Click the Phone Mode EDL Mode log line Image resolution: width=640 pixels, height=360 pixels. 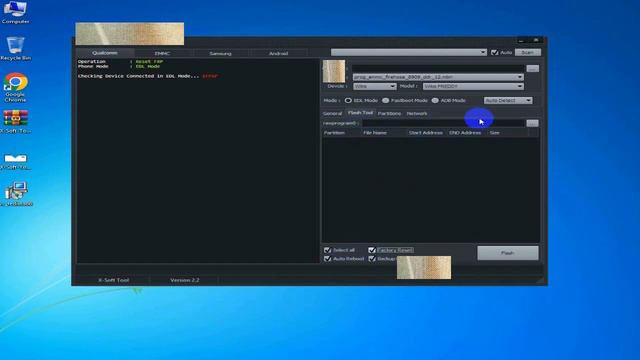click(x=119, y=66)
